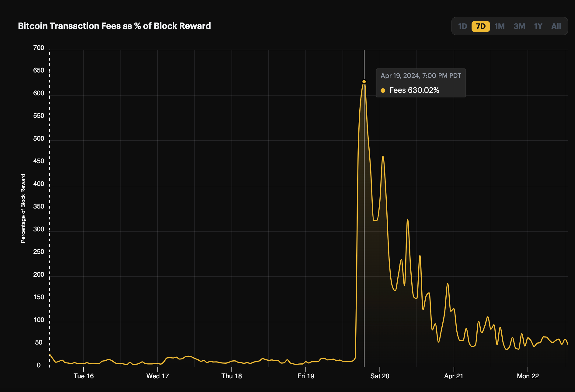Click the 450 y-axis value
This screenshot has height=392, width=575.
pos(39,161)
